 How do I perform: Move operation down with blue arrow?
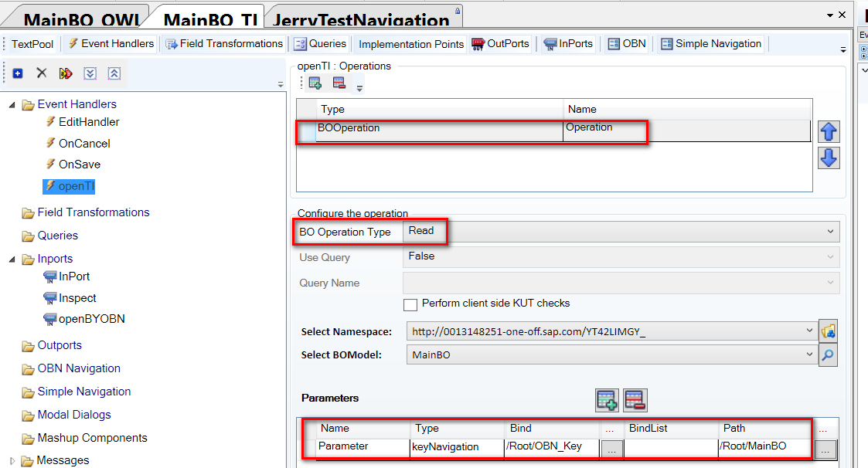tap(829, 158)
